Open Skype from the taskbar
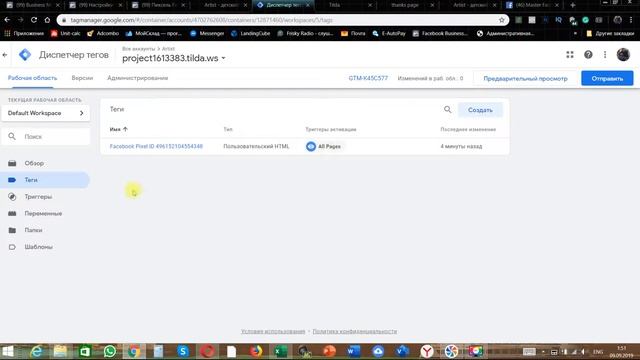 [183, 351]
